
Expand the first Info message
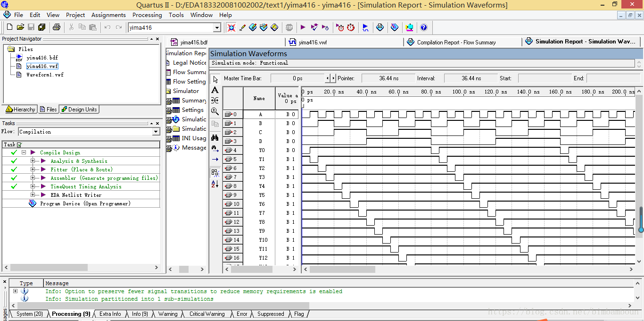point(15,291)
